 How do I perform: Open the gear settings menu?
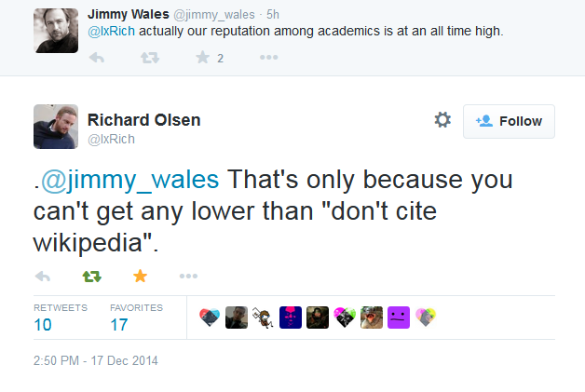point(442,120)
